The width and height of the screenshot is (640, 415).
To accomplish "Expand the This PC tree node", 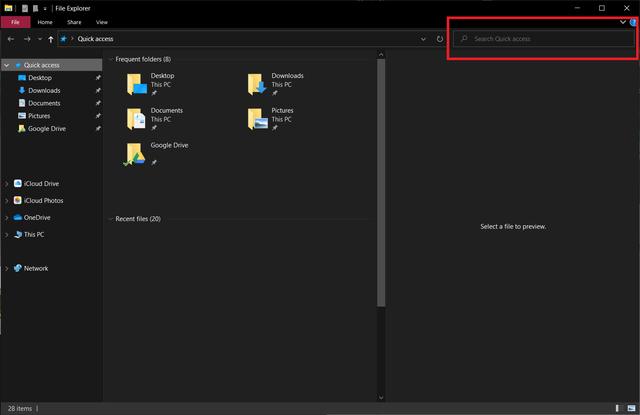I will [x=7, y=235].
